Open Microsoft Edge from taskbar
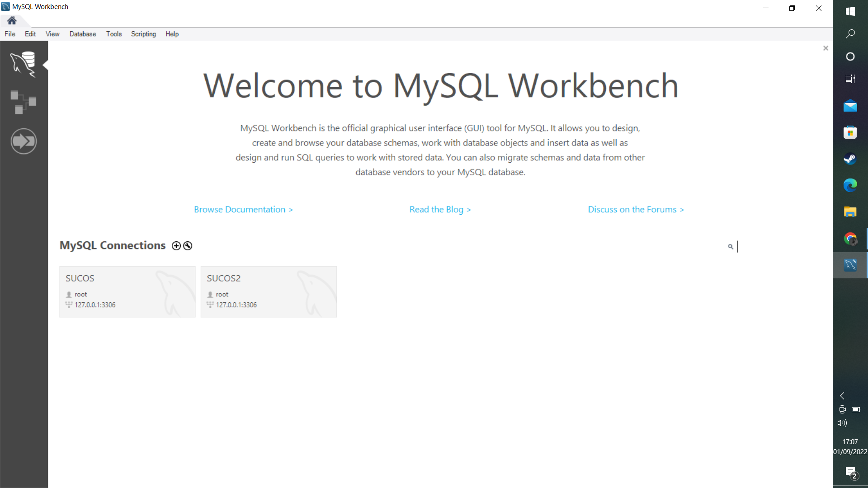Screen dimensions: 868x488 tap(850, 185)
